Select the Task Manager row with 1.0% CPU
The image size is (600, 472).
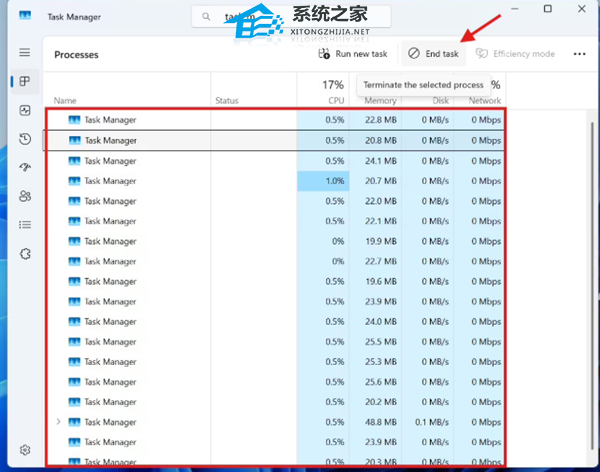click(275, 181)
